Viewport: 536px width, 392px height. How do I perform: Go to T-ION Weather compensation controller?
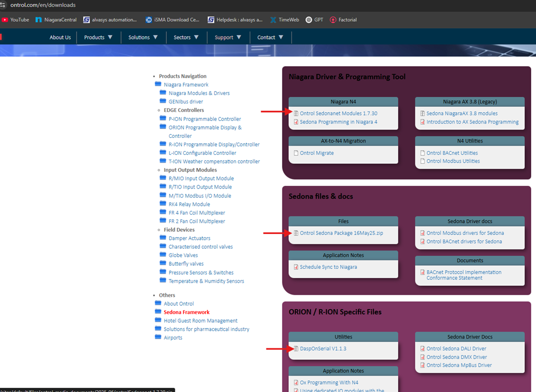coord(214,162)
